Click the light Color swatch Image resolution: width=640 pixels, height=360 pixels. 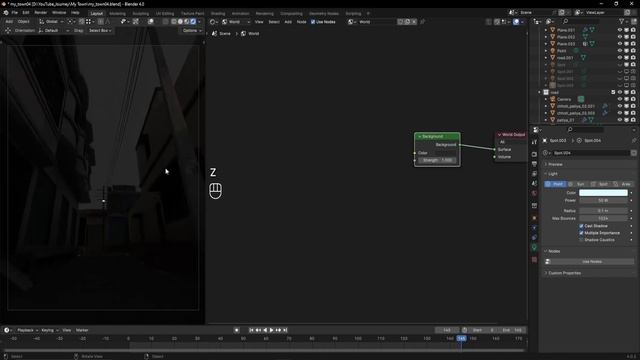coord(603,193)
